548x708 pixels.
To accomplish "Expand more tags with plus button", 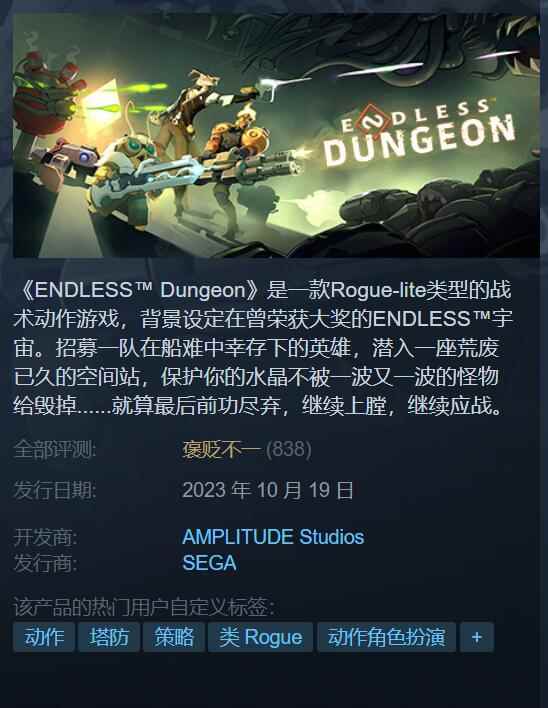I will pyautogui.click(x=477, y=637).
